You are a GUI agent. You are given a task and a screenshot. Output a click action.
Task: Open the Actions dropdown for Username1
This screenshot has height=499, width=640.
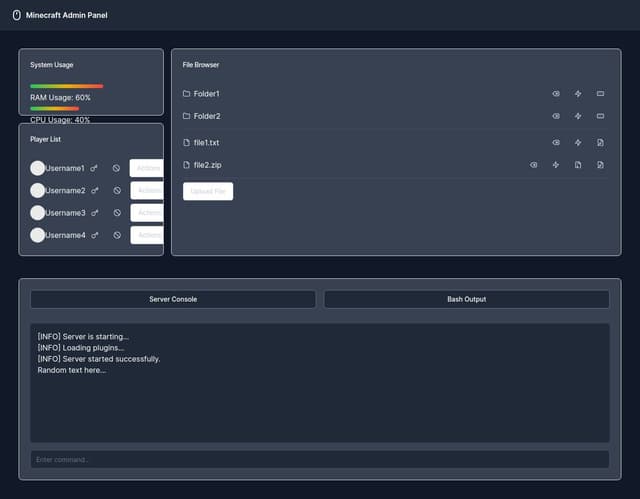pos(147,168)
